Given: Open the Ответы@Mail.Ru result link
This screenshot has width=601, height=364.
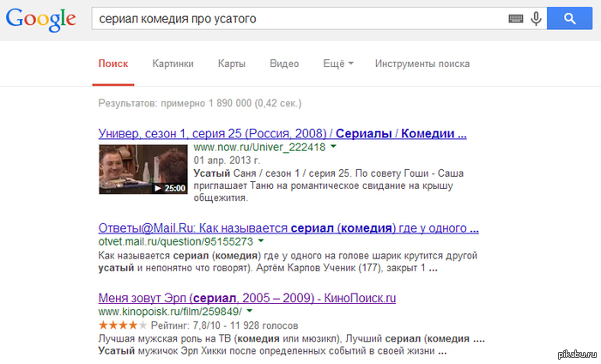Looking at the screenshot, I should [288, 228].
